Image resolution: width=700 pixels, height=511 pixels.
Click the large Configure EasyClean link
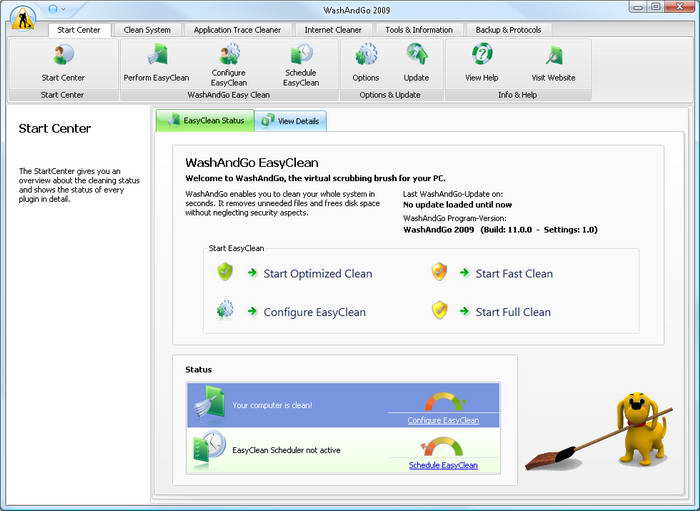click(314, 312)
